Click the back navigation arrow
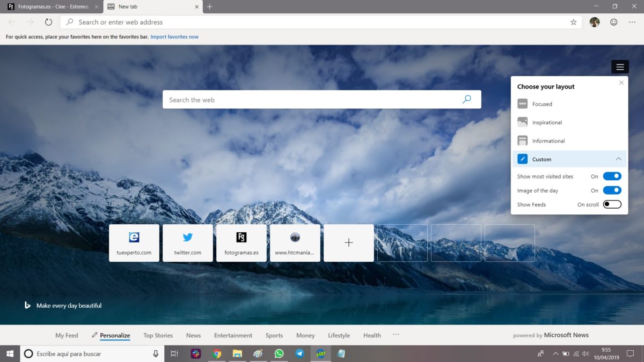This screenshot has height=362, width=644. tap(11, 22)
